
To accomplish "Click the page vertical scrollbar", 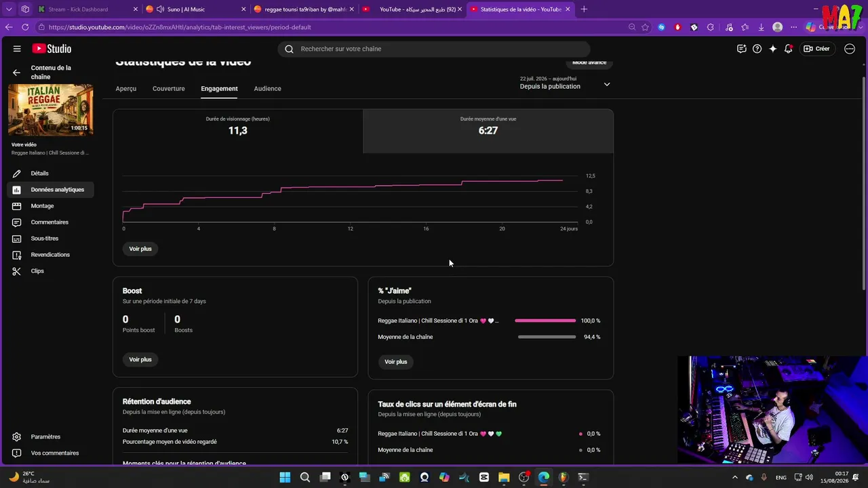I will coord(863,183).
